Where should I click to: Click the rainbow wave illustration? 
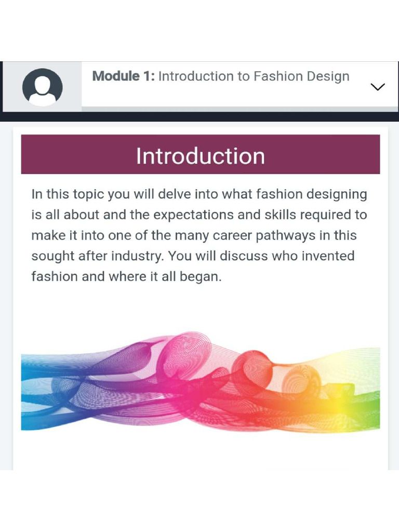(x=201, y=382)
